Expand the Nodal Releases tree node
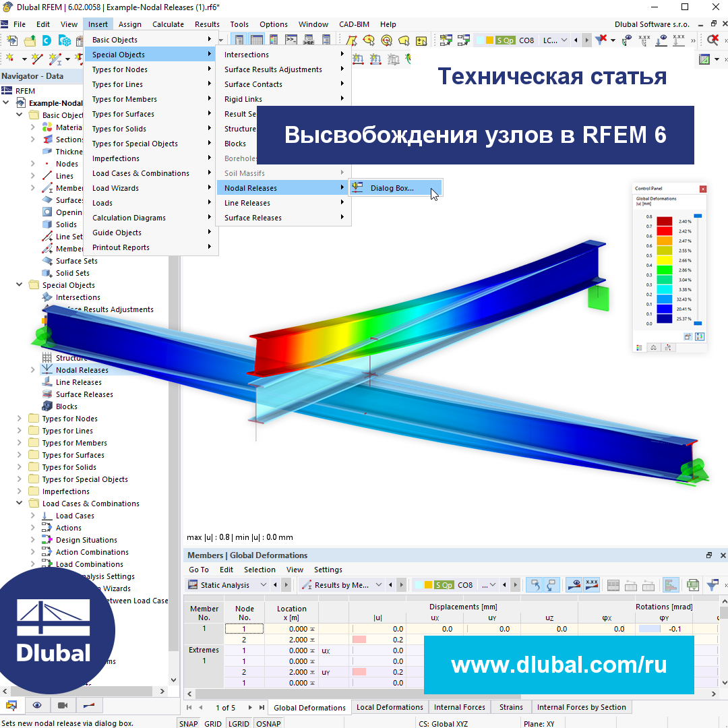Viewport: 728px width, 728px height. tap(32, 369)
